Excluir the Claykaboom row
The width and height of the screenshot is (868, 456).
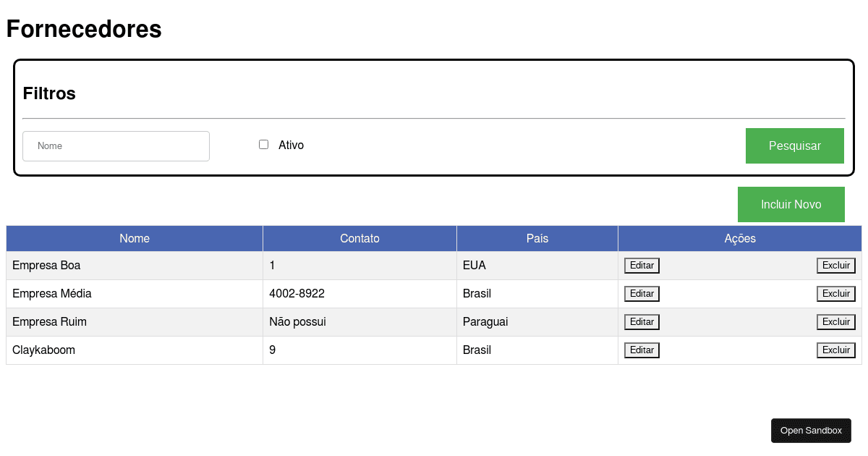tap(835, 350)
